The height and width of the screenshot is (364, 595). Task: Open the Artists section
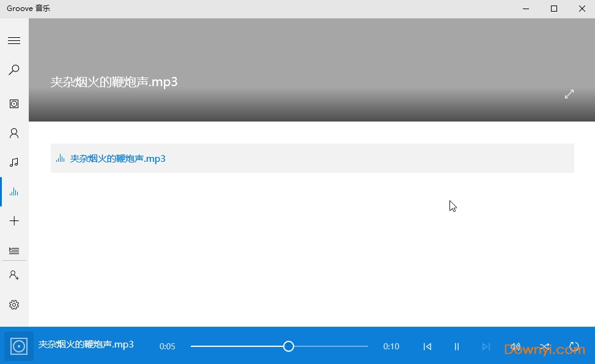click(13, 133)
